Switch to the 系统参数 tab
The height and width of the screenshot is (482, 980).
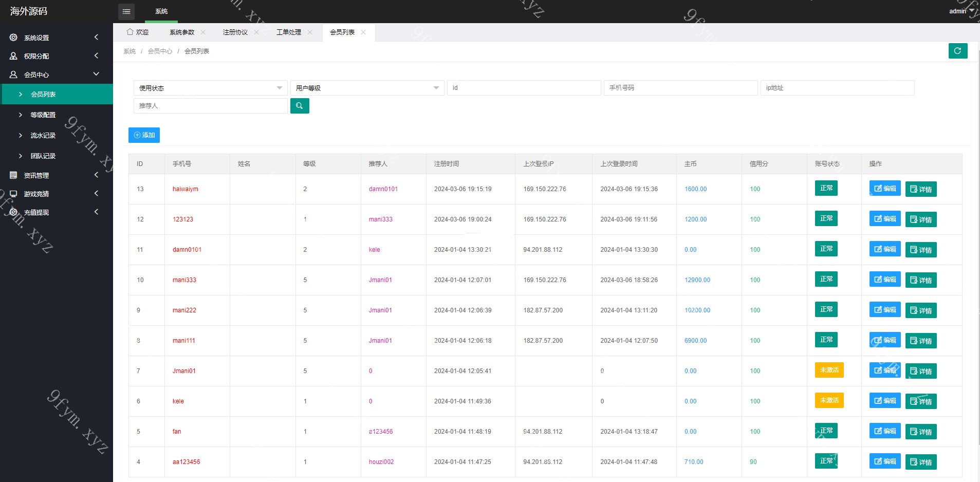(x=182, y=32)
